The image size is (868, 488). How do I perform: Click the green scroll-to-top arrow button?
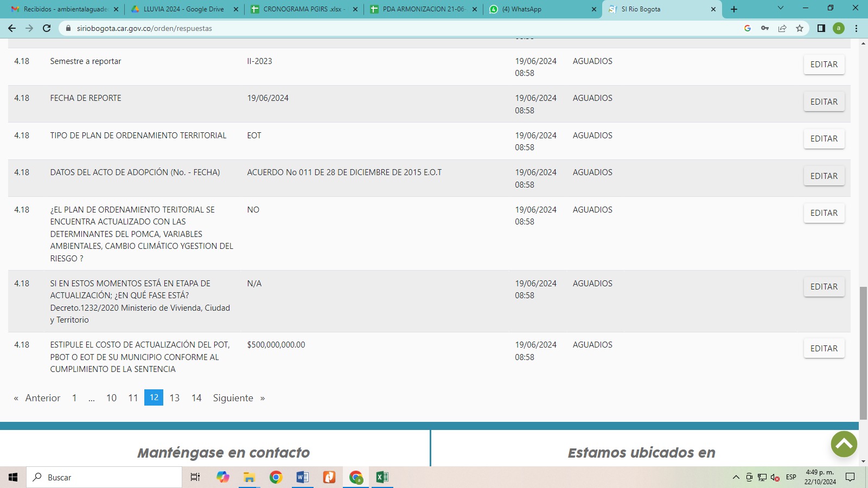pyautogui.click(x=844, y=444)
